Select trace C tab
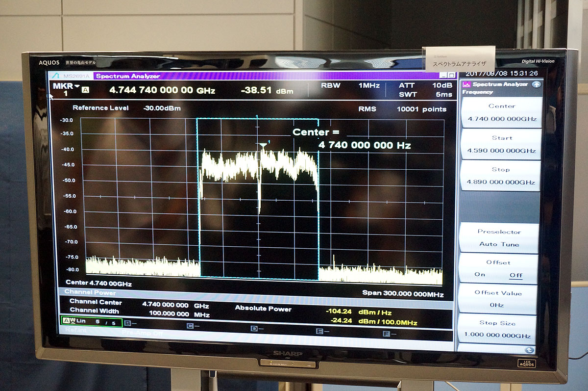This screenshot has width=588, height=391. click(x=193, y=326)
